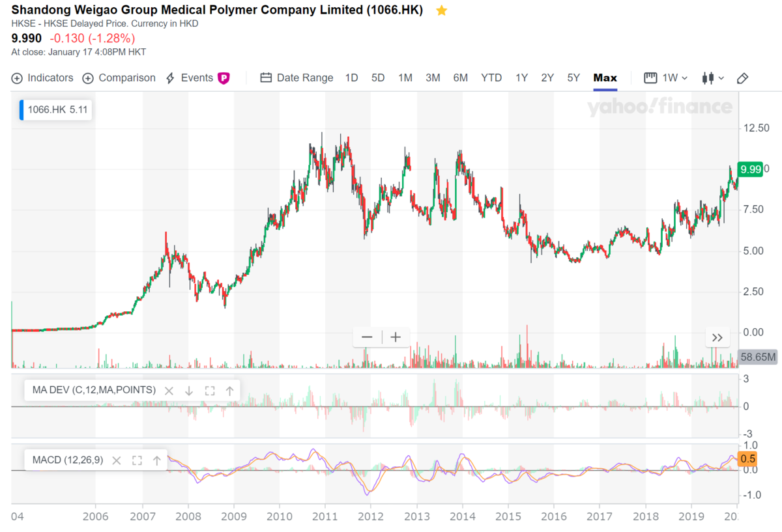Open the Date Range picker

point(297,78)
